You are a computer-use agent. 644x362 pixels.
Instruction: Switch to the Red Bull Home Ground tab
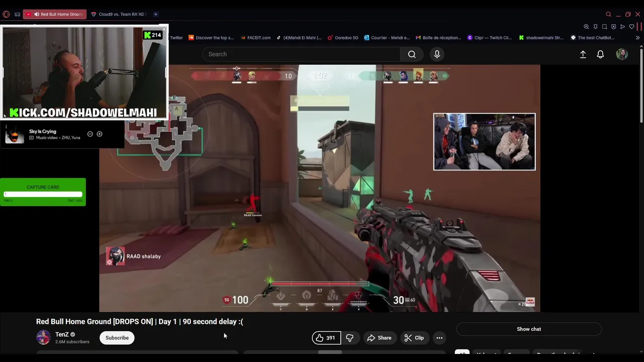pos(55,14)
